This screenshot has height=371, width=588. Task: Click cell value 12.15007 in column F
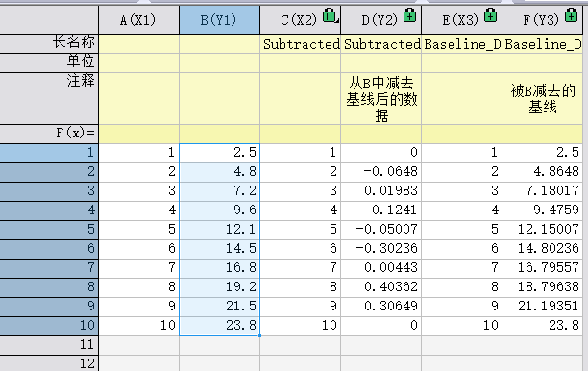[542, 229]
